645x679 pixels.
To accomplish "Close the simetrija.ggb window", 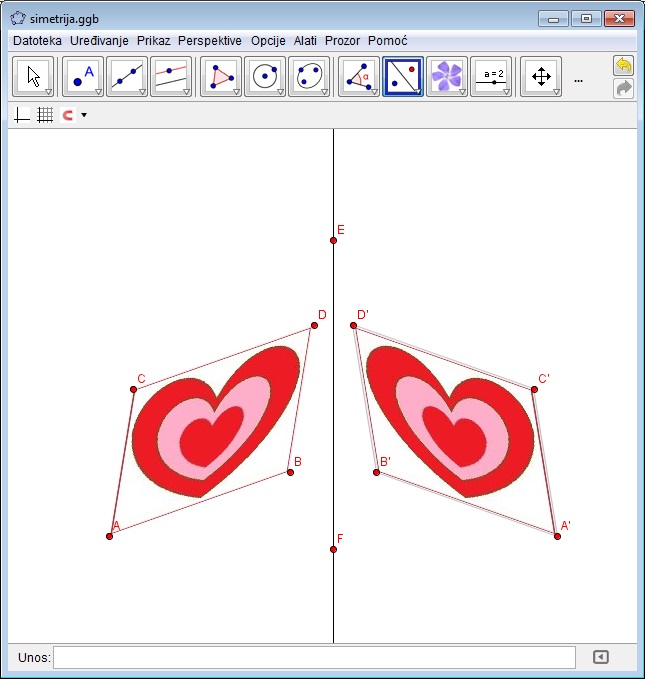I will [x=619, y=19].
